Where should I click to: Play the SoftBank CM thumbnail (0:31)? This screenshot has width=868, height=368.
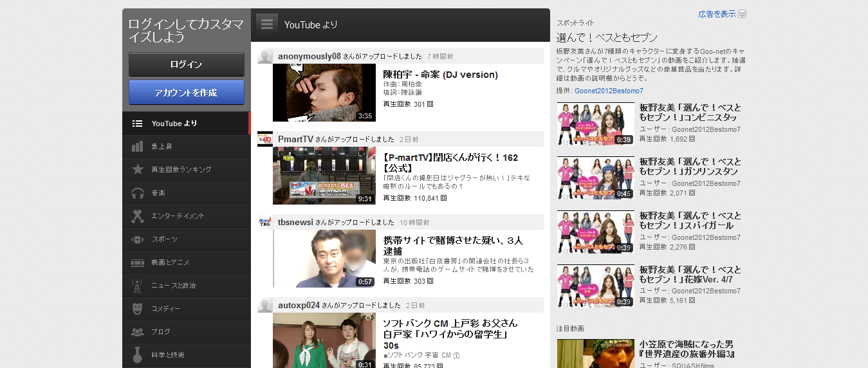[x=324, y=340]
